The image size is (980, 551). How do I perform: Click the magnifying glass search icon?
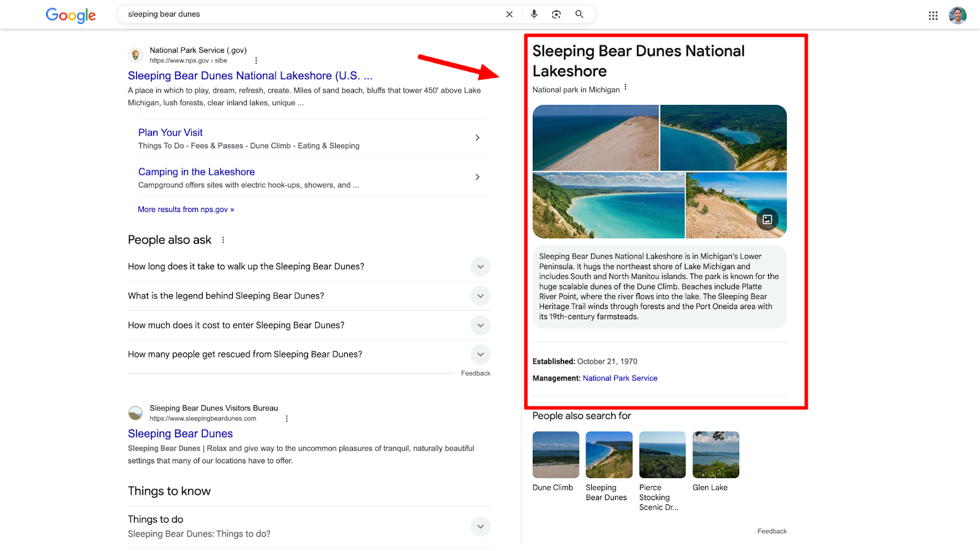coord(579,14)
